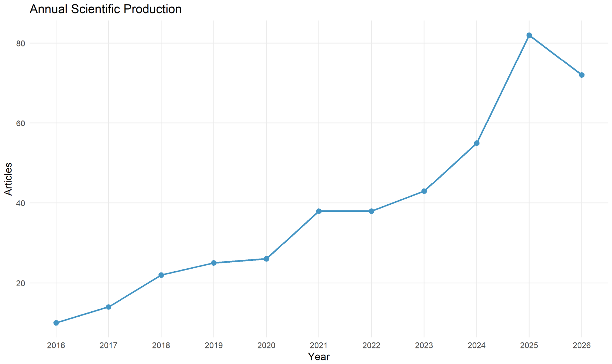Click the x-axis tick label '2020'
The height and width of the screenshot is (364, 612).
click(x=266, y=345)
